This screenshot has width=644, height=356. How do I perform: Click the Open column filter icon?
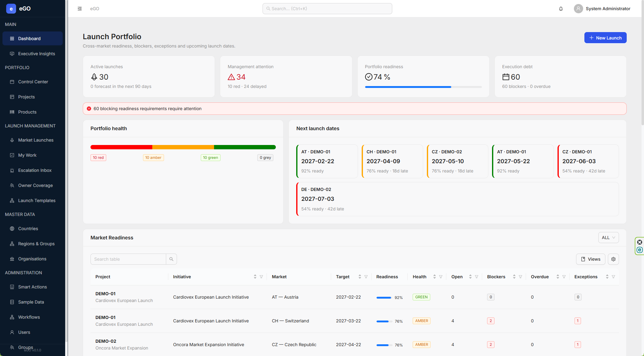point(477,277)
